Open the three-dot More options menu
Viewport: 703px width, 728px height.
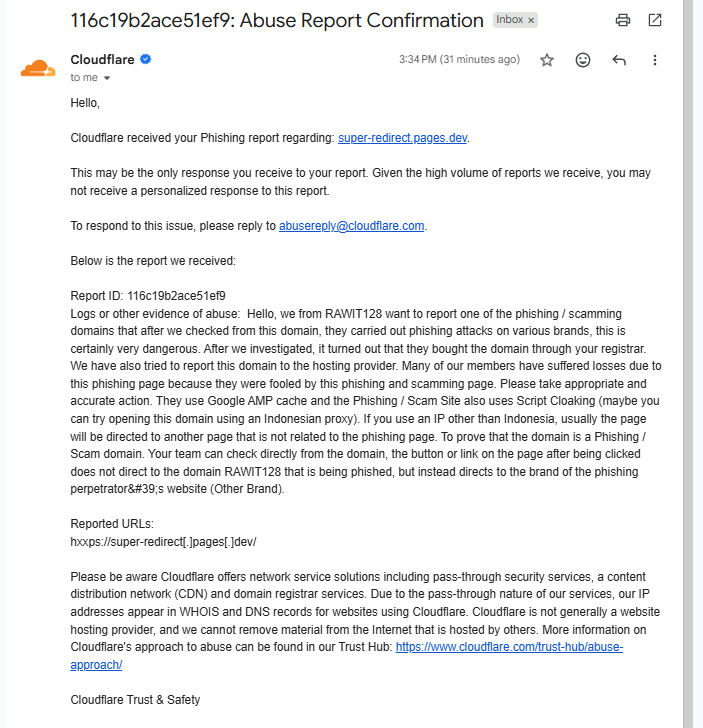pos(655,60)
